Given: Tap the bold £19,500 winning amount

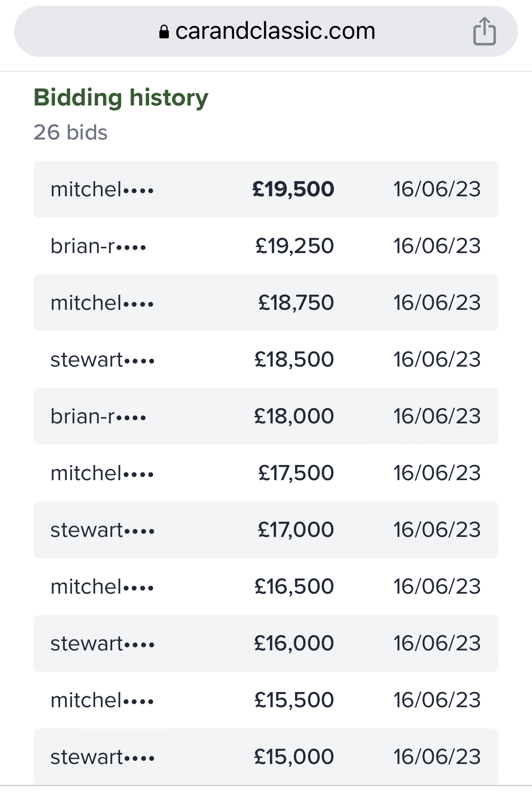Looking at the screenshot, I should coord(293,189).
